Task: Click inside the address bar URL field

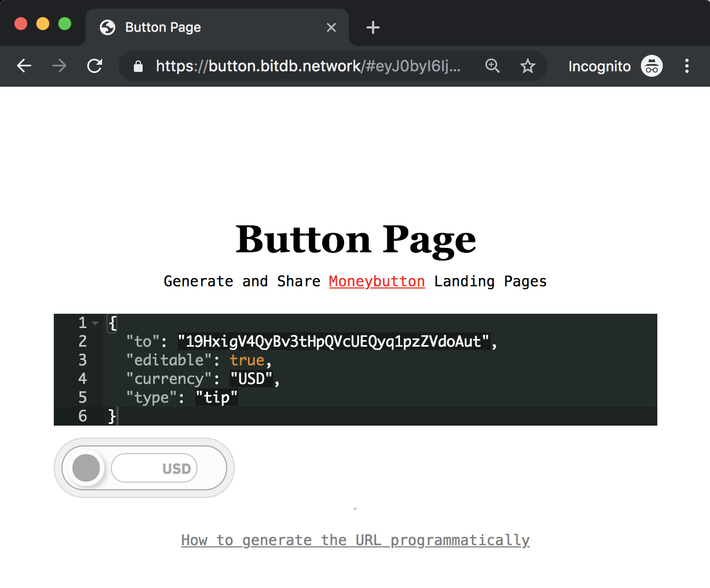Action: click(x=307, y=66)
